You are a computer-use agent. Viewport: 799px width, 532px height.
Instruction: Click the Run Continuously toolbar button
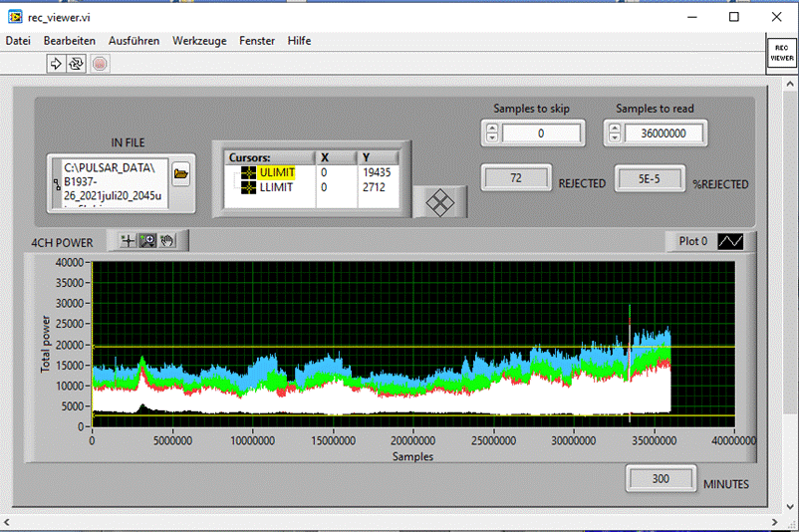(x=76, y=64)
